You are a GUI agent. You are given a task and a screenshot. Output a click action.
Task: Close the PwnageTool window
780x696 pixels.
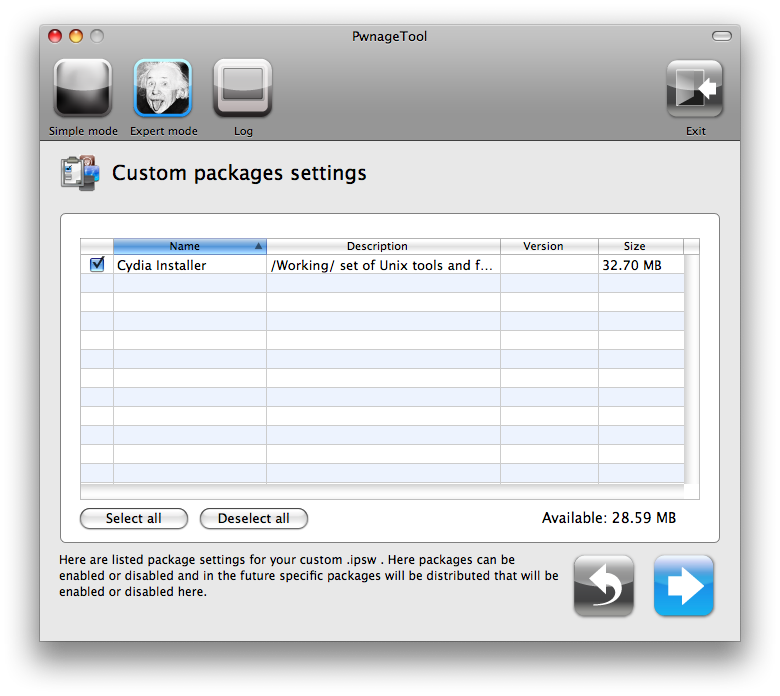click(55, 36)
